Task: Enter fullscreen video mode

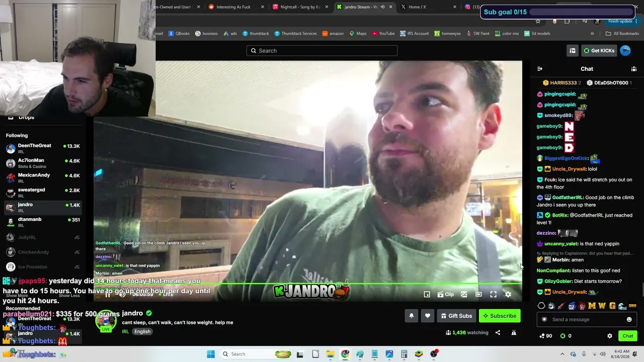Action: (494, 295)
